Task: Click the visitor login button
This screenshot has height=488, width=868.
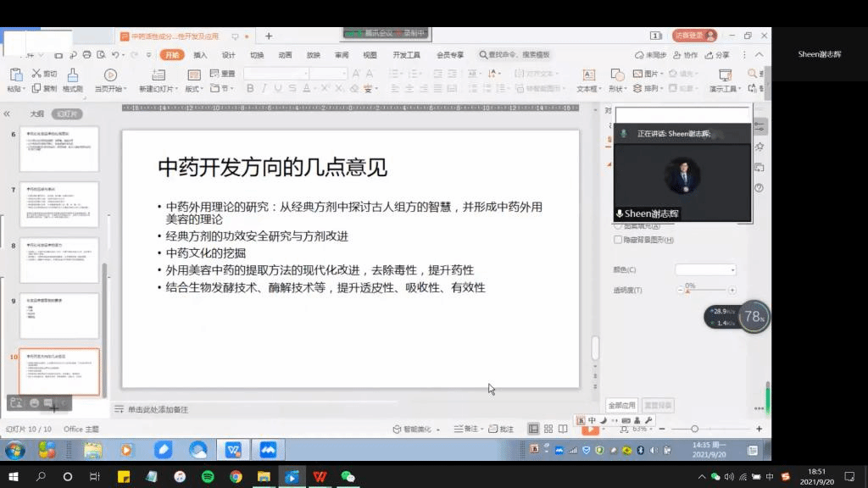Action: (694, 36)
